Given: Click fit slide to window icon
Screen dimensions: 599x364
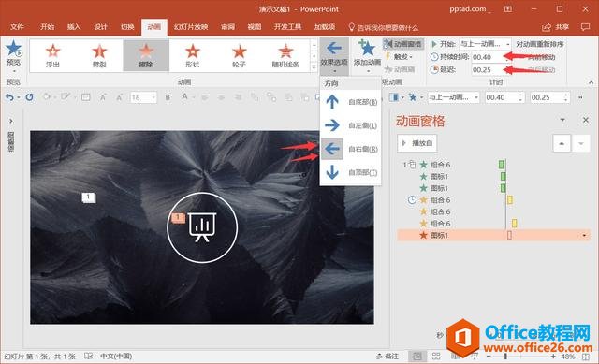Looking at the screenshot, I should tap(586, 357).
